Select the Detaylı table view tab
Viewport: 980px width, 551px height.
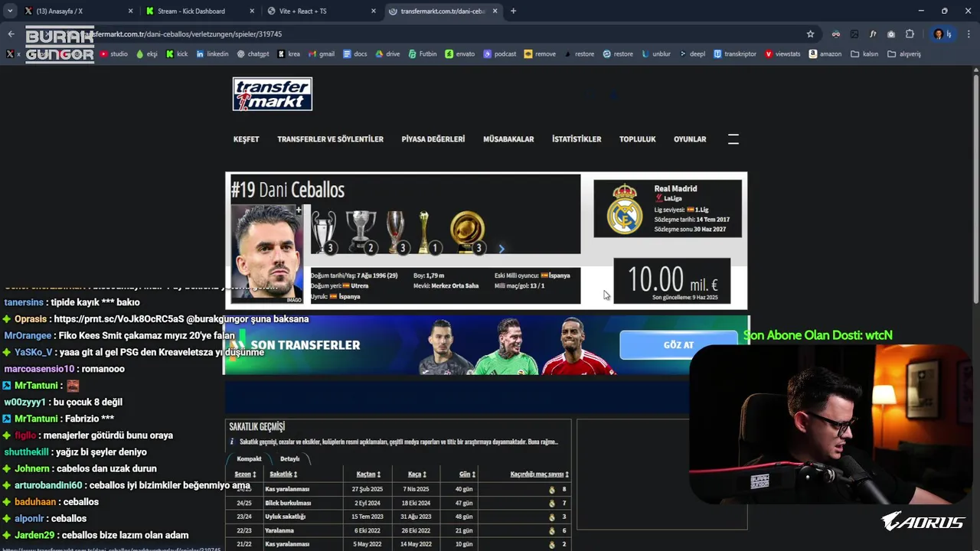point(290,458)
